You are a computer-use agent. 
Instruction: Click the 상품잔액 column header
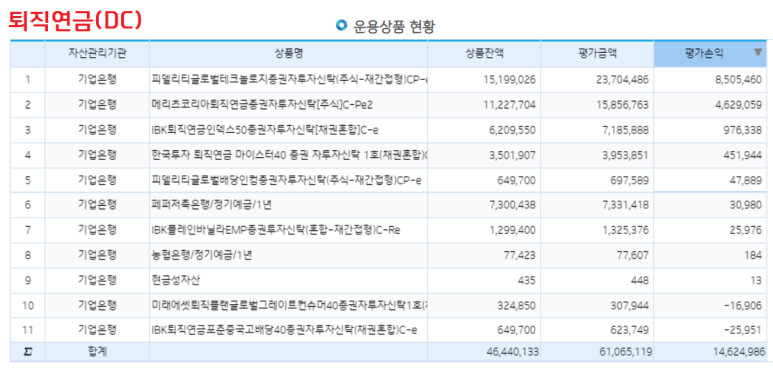click(484, 54)
